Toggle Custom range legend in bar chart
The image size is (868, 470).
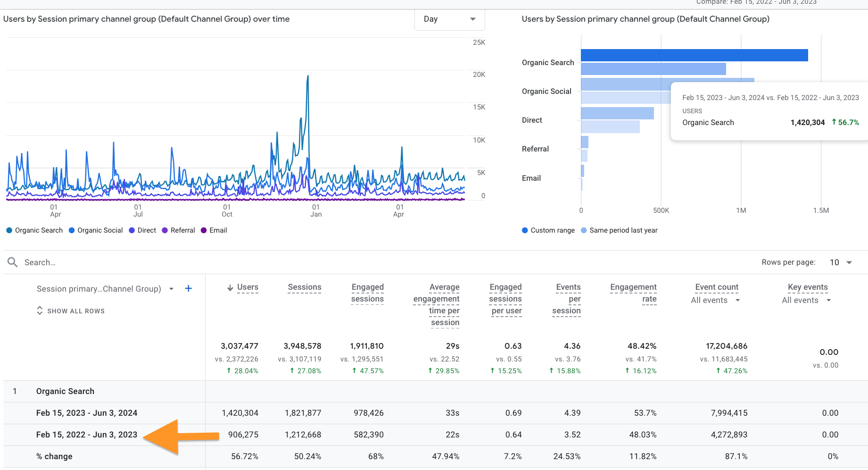[x=548, y=230]
